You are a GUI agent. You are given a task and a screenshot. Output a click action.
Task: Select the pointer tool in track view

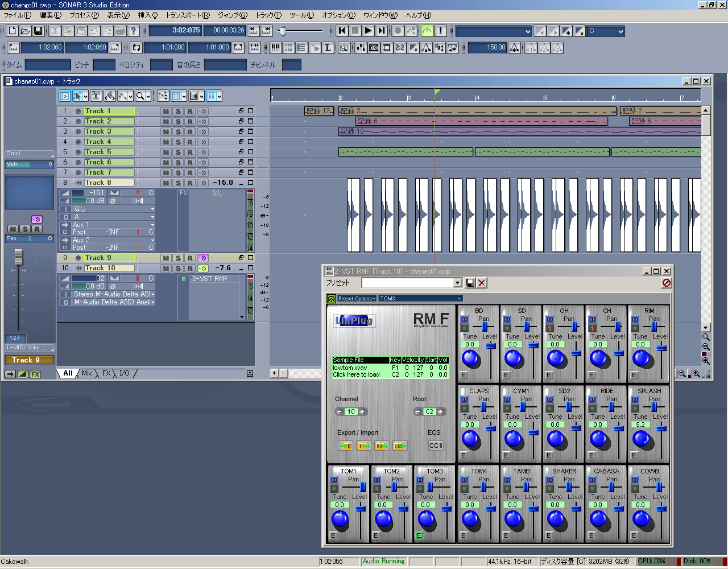78,96
